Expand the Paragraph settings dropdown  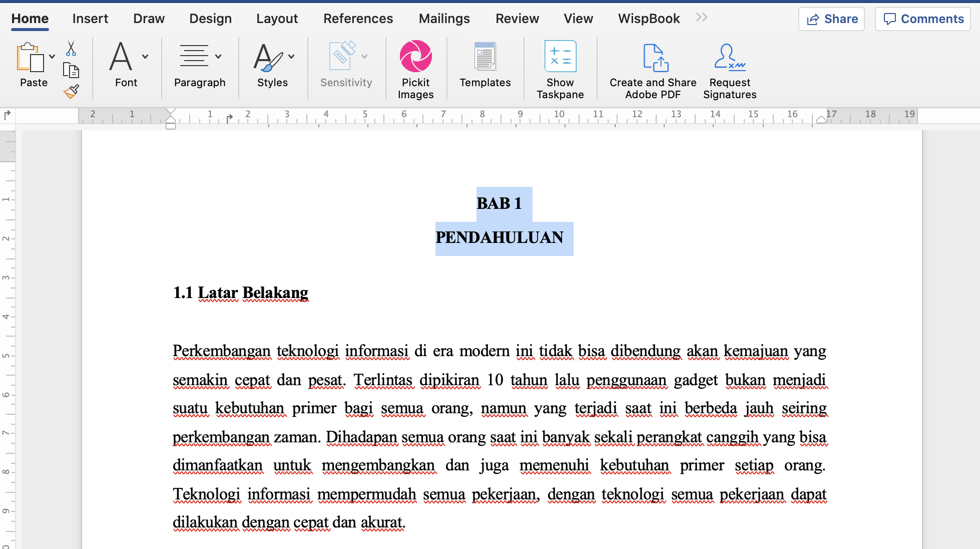pyautogui.click(x=219, y=55)
